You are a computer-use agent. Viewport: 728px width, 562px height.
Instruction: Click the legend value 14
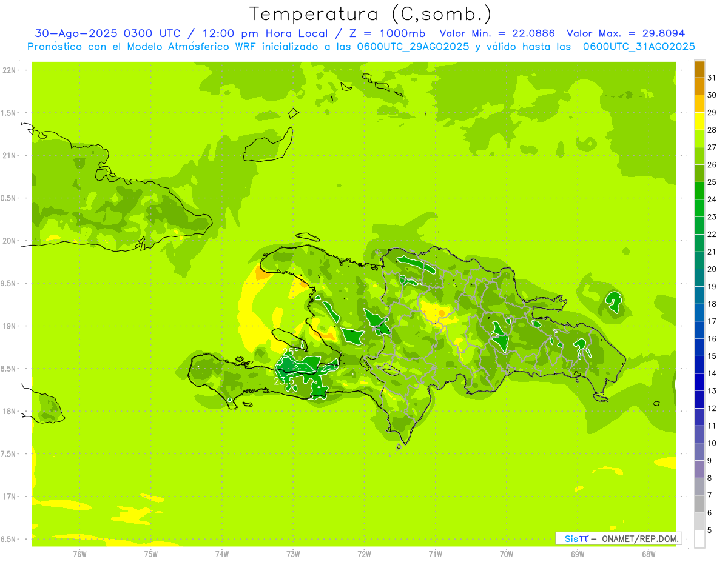712,373
